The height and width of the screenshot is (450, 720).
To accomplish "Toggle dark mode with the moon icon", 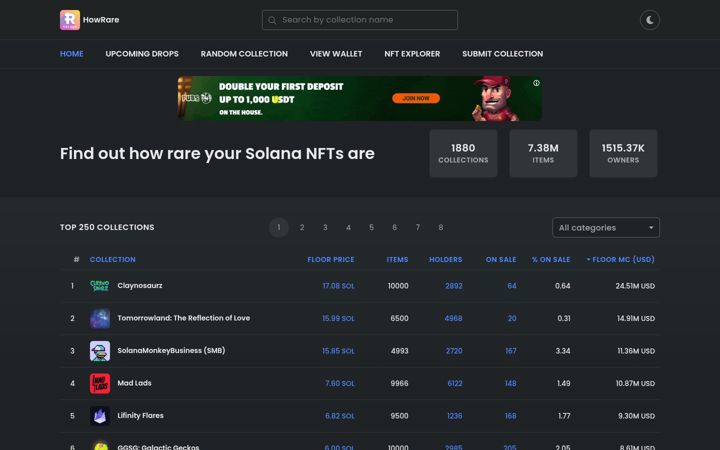I will click(x=650, y=20).
